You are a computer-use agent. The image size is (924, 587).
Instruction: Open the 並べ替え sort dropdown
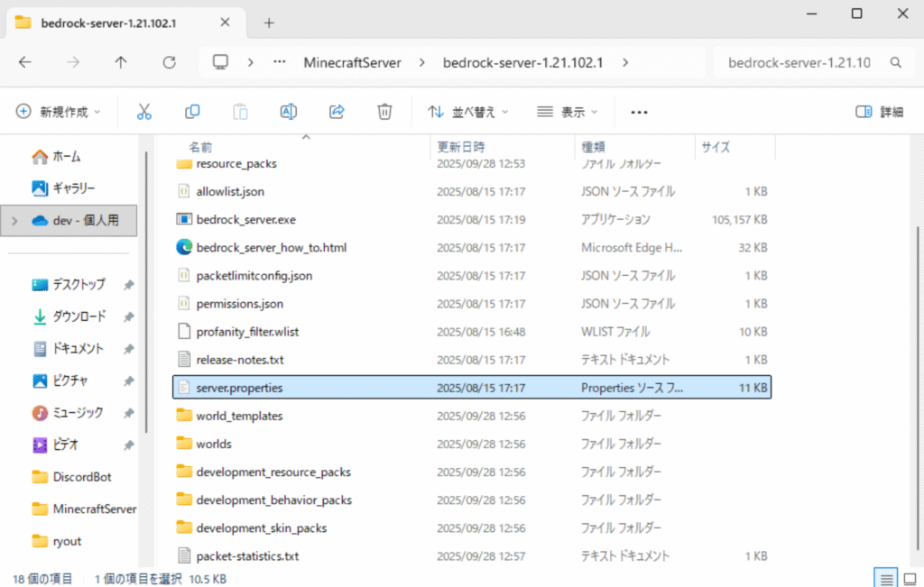(468, 112)
